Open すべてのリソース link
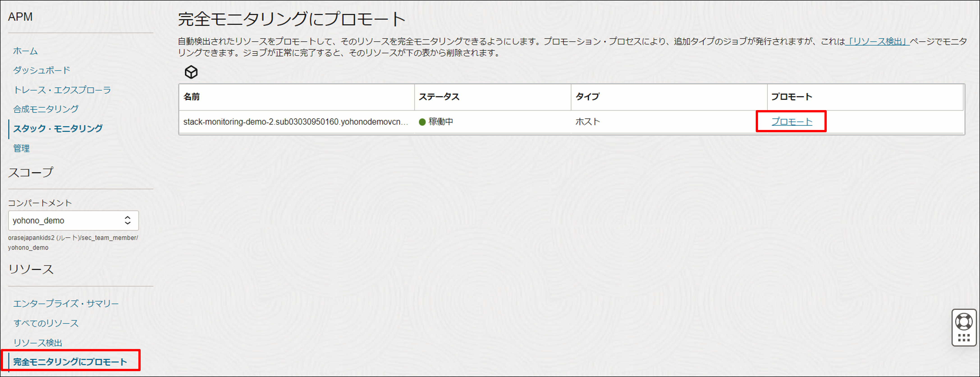 click(46, 323)
